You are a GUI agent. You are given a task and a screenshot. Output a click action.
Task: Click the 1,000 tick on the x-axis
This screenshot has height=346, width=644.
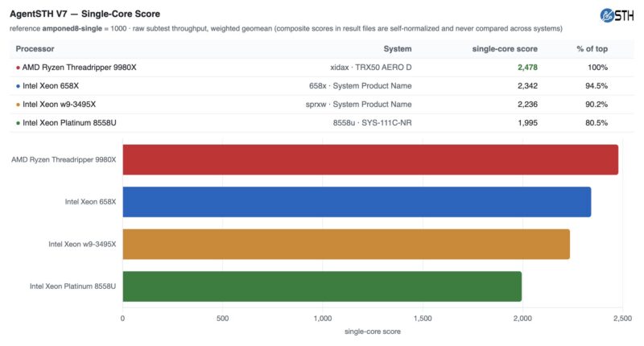tap(323, 319)
